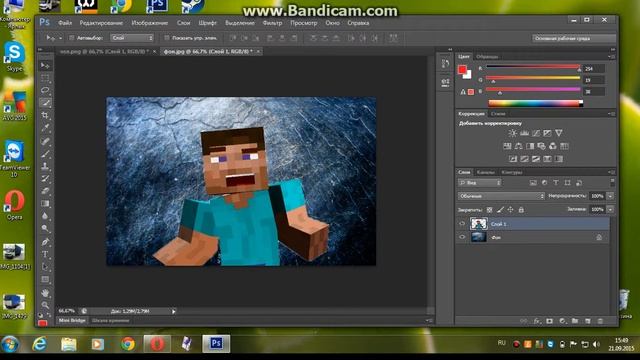The height and width of the screenshot is (360, 640).
Task: Open the Файл menu
Action: click(65, 23)
